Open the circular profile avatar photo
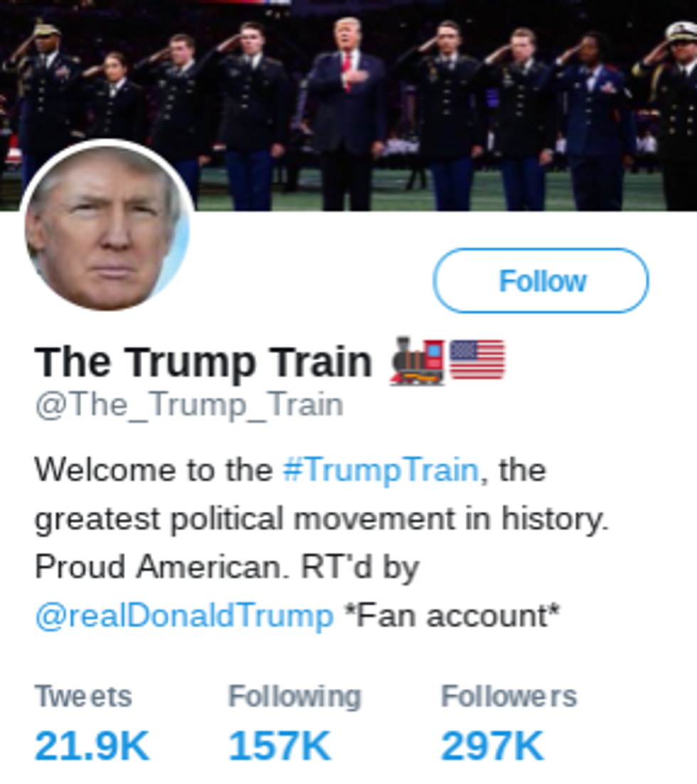 click(x=107, y=225)
